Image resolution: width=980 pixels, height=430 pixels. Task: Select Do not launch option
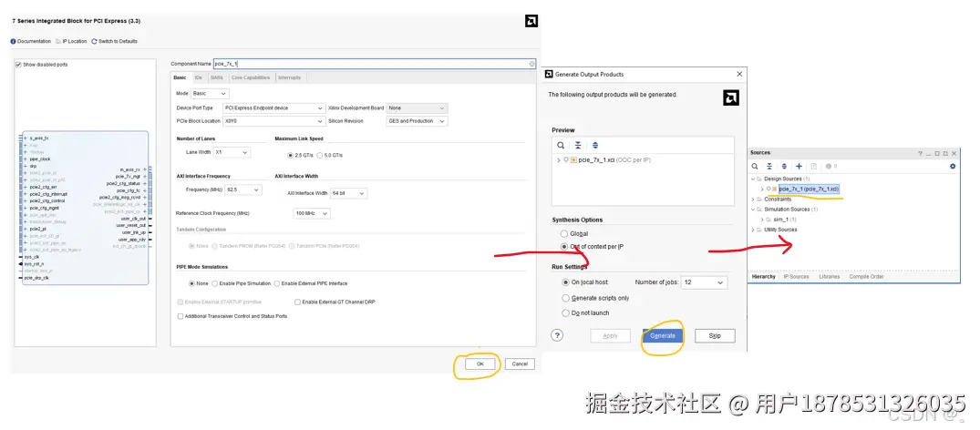pyautogui.click(x=566, y=313)
